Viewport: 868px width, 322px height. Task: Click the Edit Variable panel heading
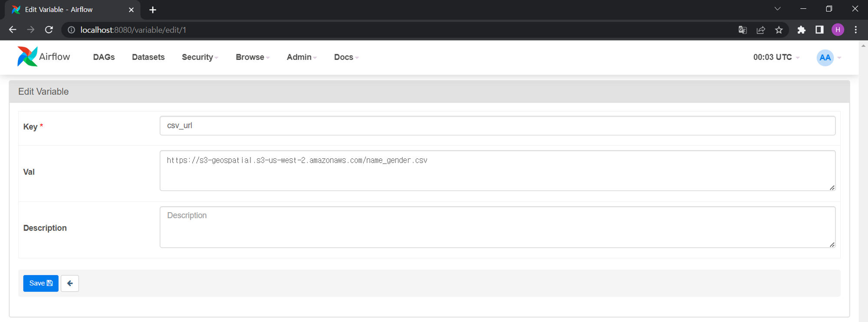tap(43, 92)
